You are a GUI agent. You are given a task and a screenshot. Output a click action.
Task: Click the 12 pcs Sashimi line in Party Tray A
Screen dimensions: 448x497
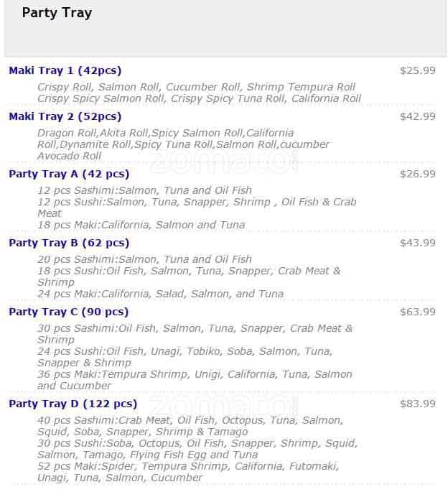coord(144,190)
